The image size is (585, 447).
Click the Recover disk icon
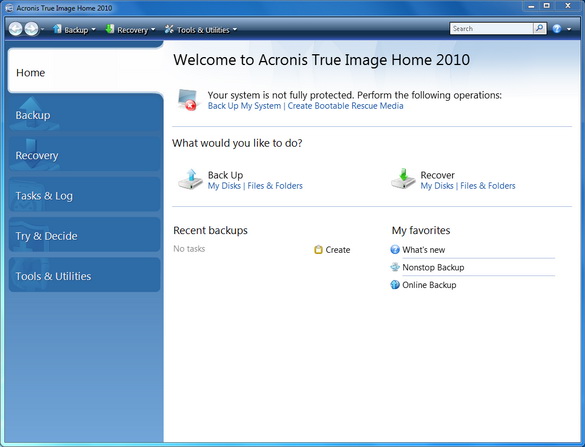[403, 179]
